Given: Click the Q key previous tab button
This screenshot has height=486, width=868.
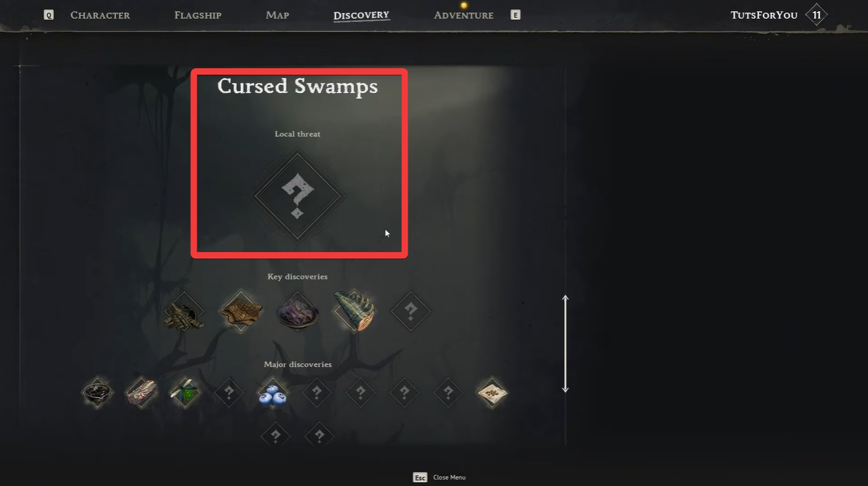Looking at the screenshot, I should coord(49,15).
